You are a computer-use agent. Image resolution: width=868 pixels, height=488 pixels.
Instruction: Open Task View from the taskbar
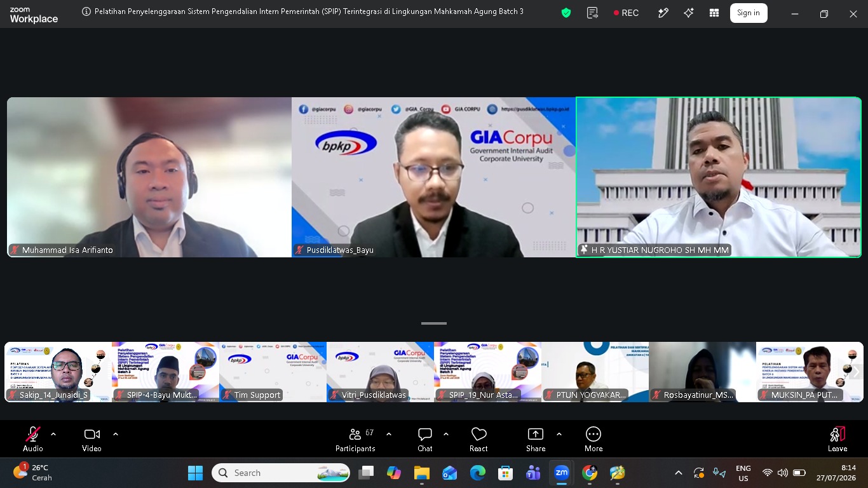pyautogui.click(x=366, y=473)
